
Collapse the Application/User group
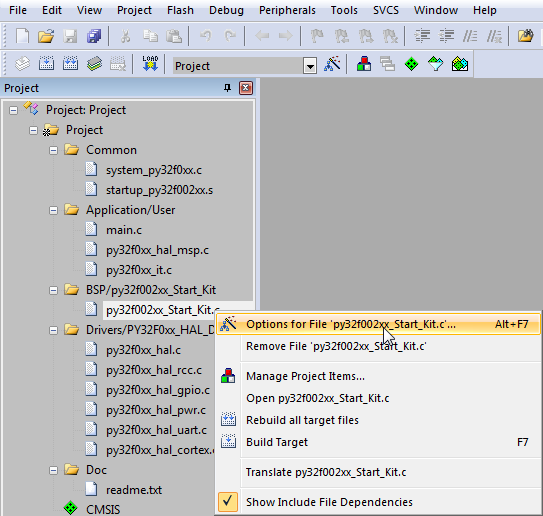tap(53, 210)
